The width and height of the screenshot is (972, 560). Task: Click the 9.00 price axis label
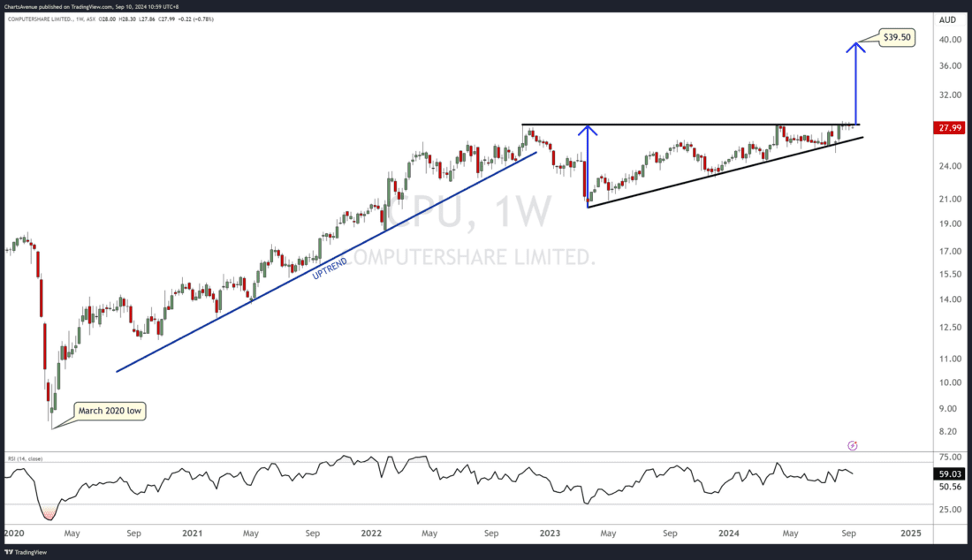[948, 408]
